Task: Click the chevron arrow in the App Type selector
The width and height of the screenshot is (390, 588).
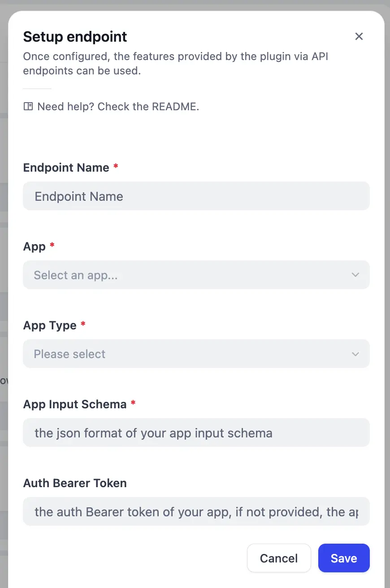Action: point(355,354)
